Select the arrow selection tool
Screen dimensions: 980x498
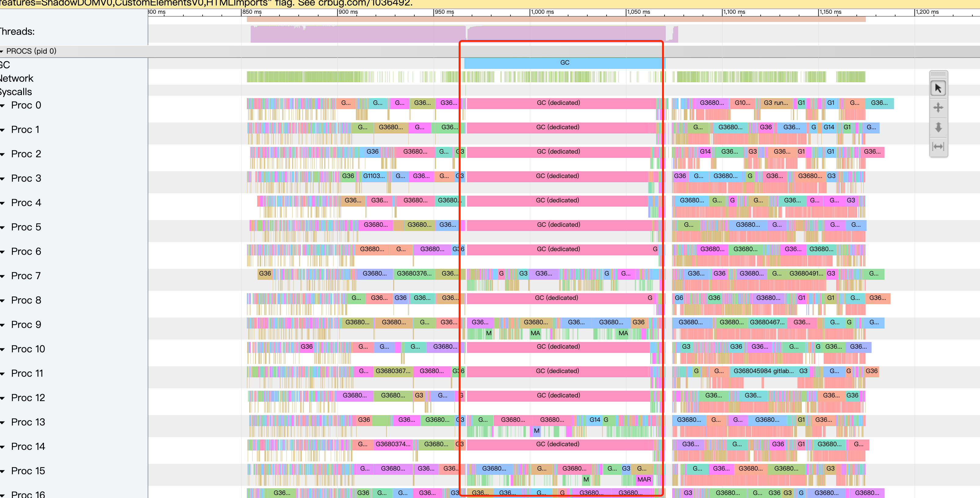click(x=938, y=89)
